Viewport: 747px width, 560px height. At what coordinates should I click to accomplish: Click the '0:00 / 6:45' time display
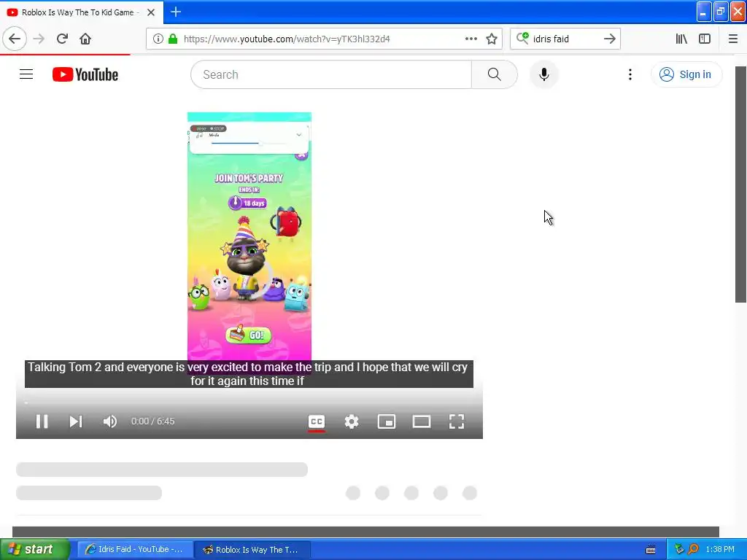(x=153, y=421)
